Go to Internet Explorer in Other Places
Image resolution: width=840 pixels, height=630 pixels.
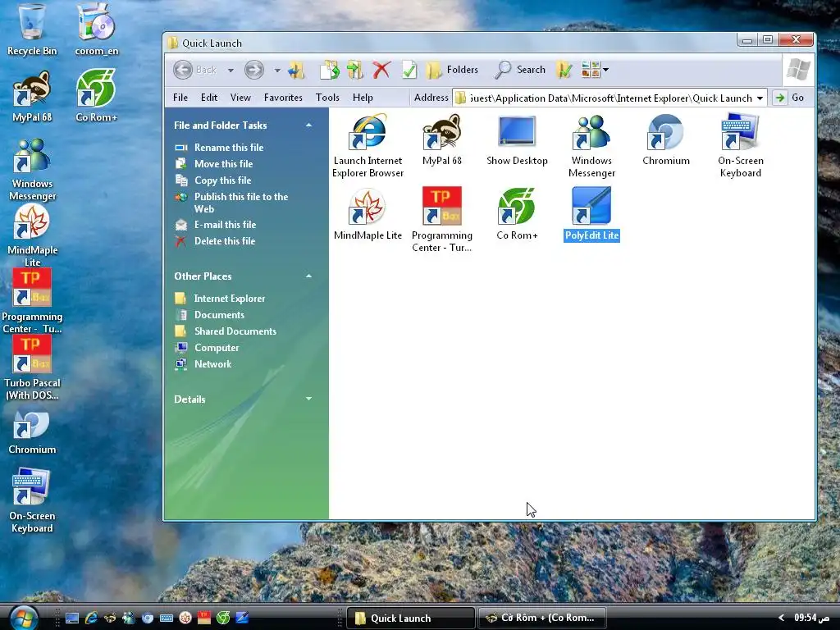pyautogui.click(x=230, y=299)
